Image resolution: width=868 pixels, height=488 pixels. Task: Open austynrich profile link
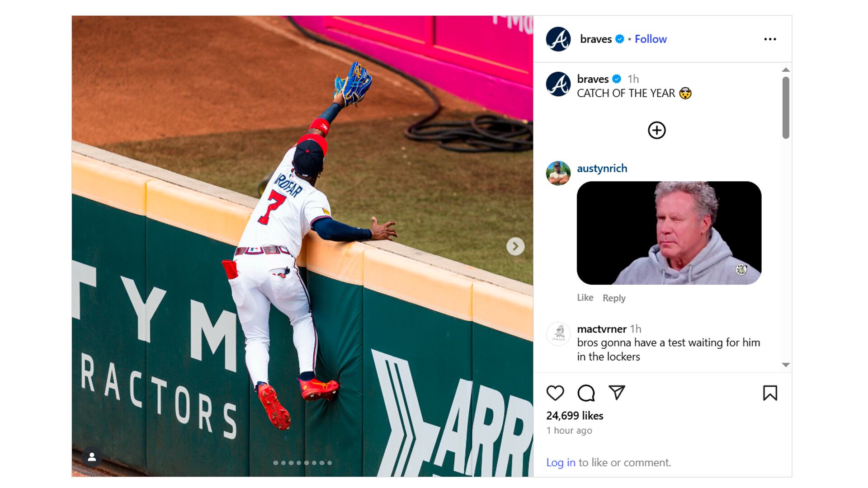point(602,168)
